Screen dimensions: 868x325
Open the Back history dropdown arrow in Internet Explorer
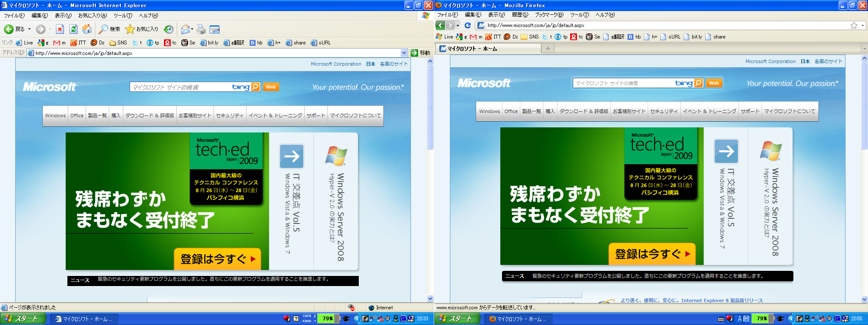(x=29, y=29)
